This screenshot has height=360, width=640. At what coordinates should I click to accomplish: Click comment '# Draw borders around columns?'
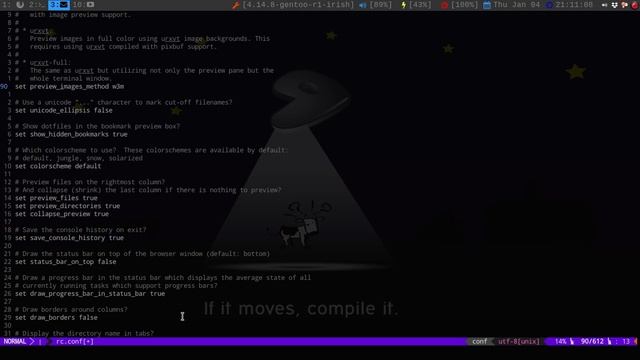pyautogui.click(x=71, y=309)
